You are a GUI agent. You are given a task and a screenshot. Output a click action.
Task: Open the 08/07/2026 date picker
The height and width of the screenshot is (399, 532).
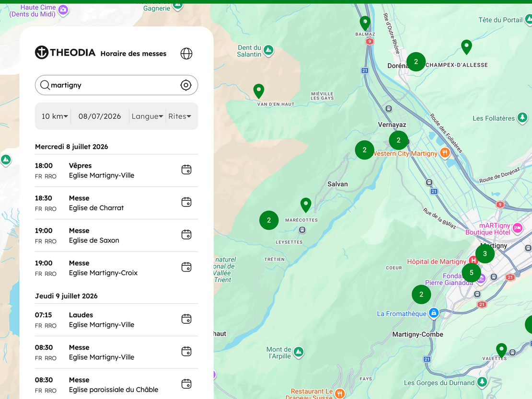[99, 116]
